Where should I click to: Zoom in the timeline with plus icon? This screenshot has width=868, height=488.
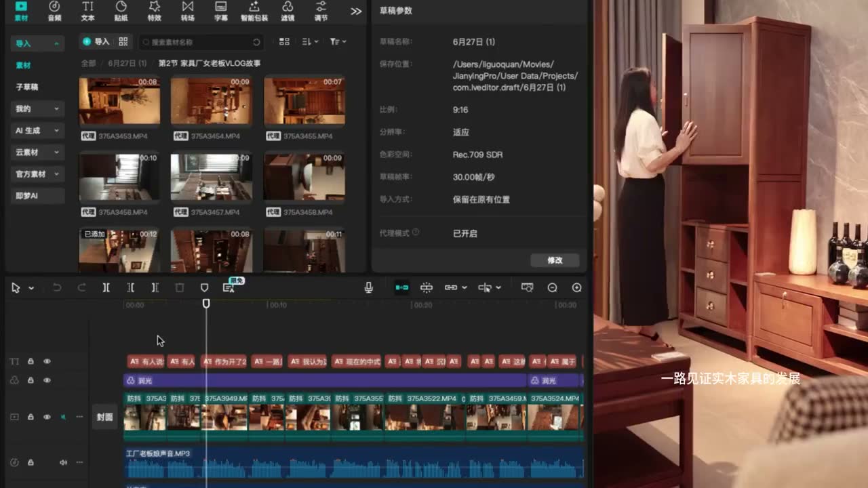[x=577, y=288]
